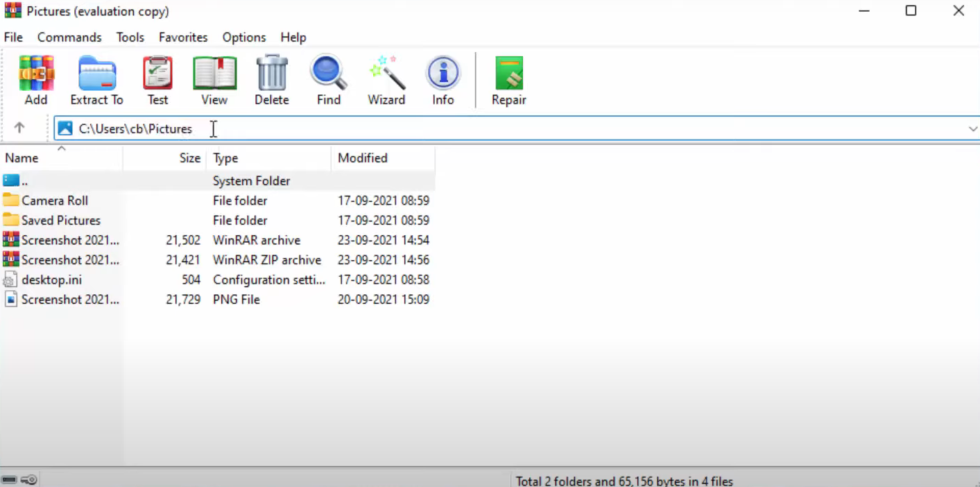980x487 pixels.
Task: Click the Repair toolbar icon
Action: coord(508,75)
